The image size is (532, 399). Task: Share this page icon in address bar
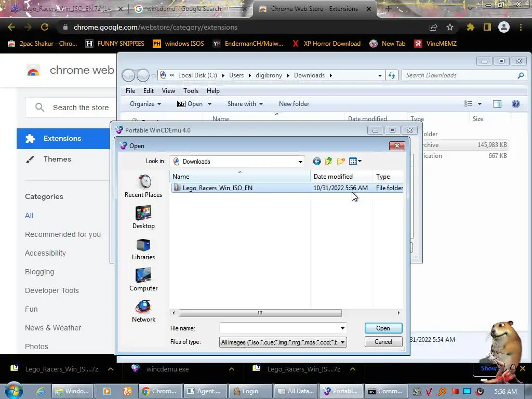[x=433, y=27]
